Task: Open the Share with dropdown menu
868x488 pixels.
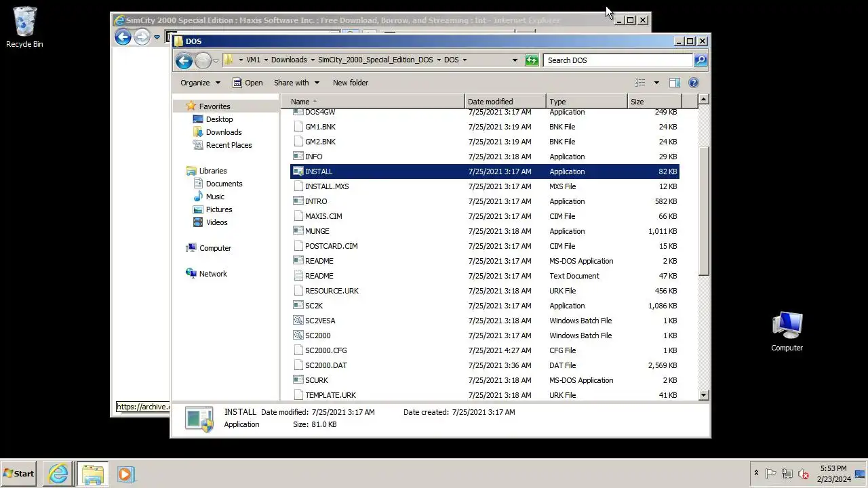Action: pyautogui.click(x=296, y=83)
